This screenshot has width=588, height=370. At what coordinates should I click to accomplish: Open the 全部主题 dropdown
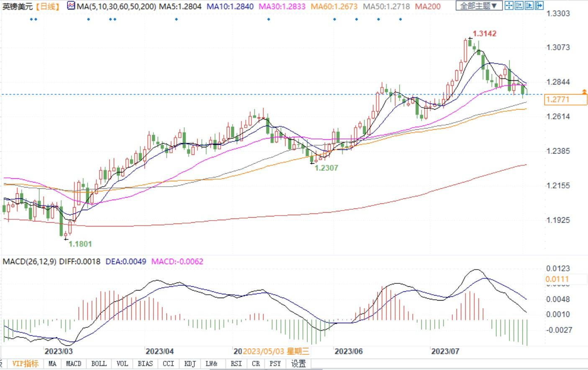[479, 6]
